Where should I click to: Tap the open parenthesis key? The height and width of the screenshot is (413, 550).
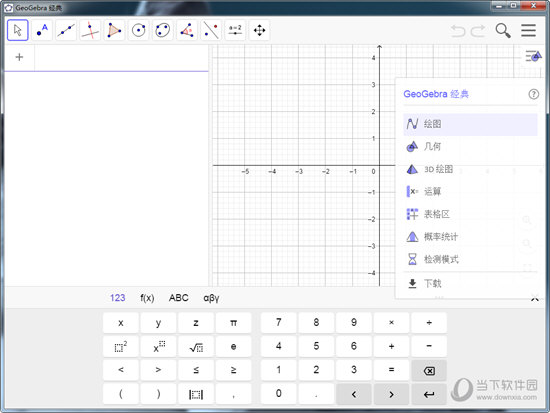coord(121,394)
